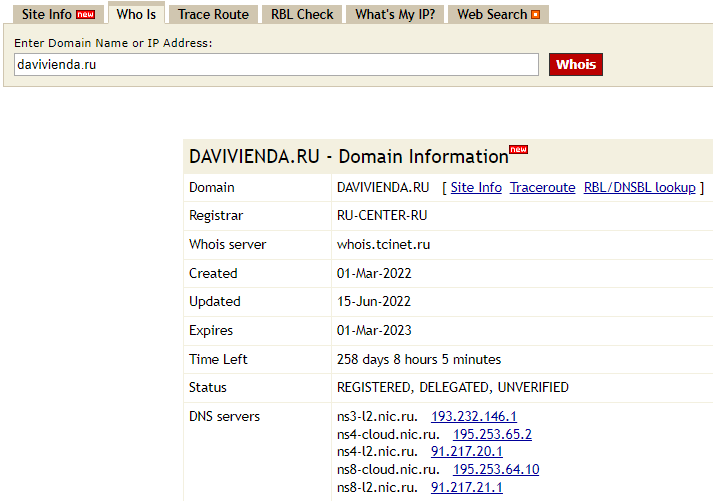This screenshot has height=501, width=713.
Task: Select the Created date 01-Mar-2022
Action: click(374, 273)
